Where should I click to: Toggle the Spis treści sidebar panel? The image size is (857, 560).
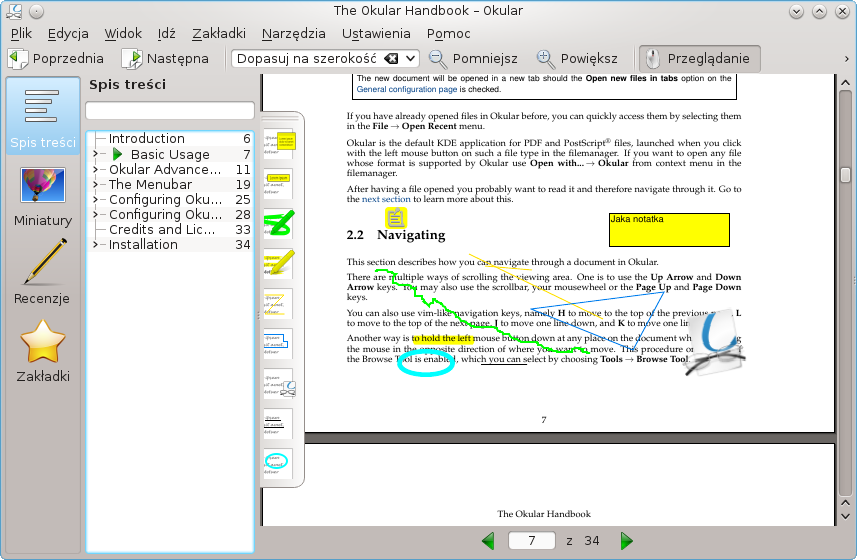pos(43,118)
